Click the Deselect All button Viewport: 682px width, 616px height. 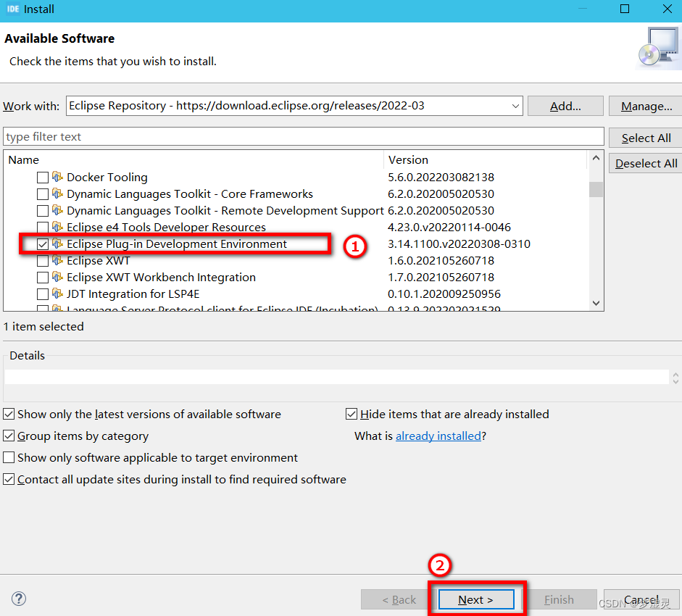[646, 163]
